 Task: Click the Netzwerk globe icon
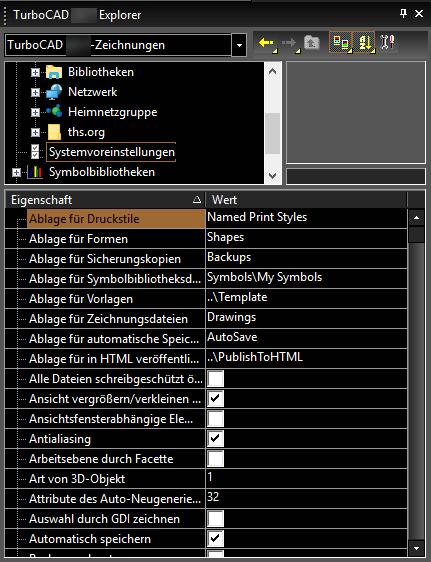(x=54, y=92)
